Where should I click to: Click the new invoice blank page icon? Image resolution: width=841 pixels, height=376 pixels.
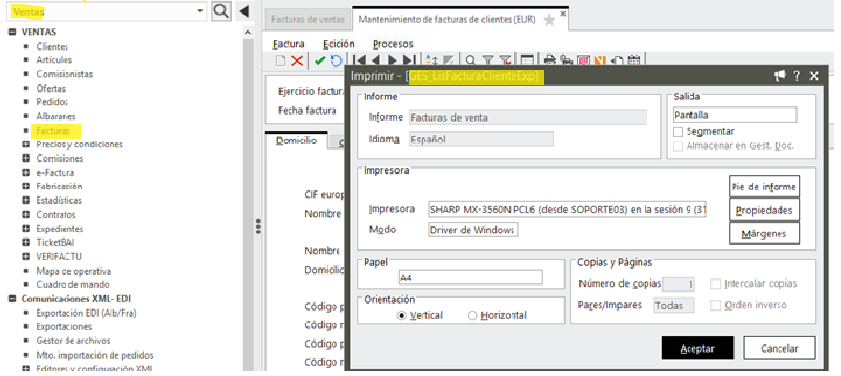pos(281,61)
